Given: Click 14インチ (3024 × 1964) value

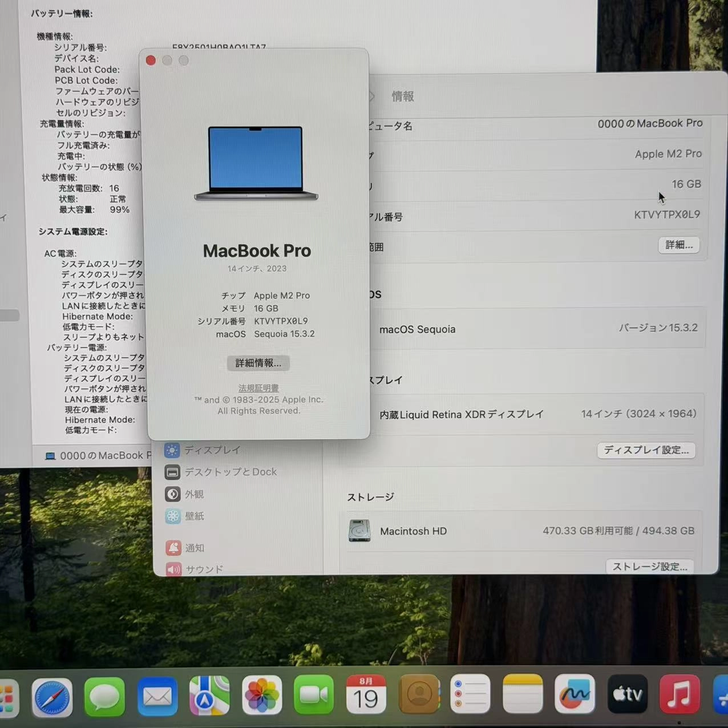Looking at the screenshot, I should [639, 414].
